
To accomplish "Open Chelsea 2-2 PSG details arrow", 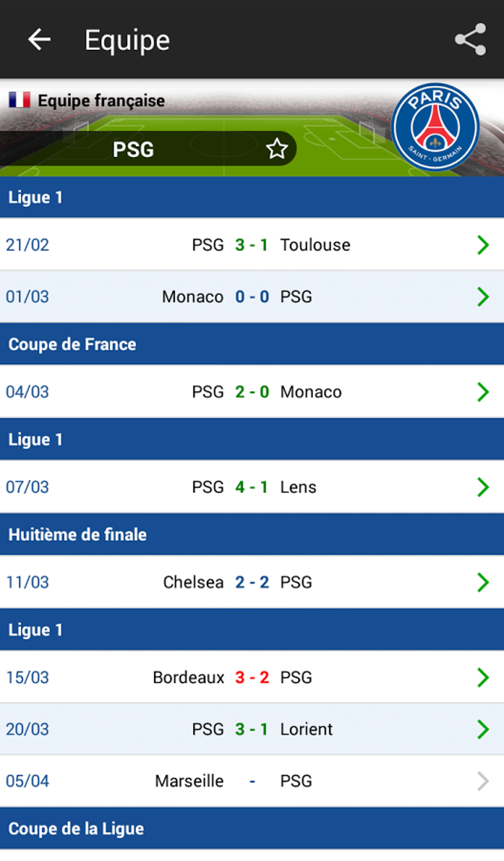I will click(483, 582).
